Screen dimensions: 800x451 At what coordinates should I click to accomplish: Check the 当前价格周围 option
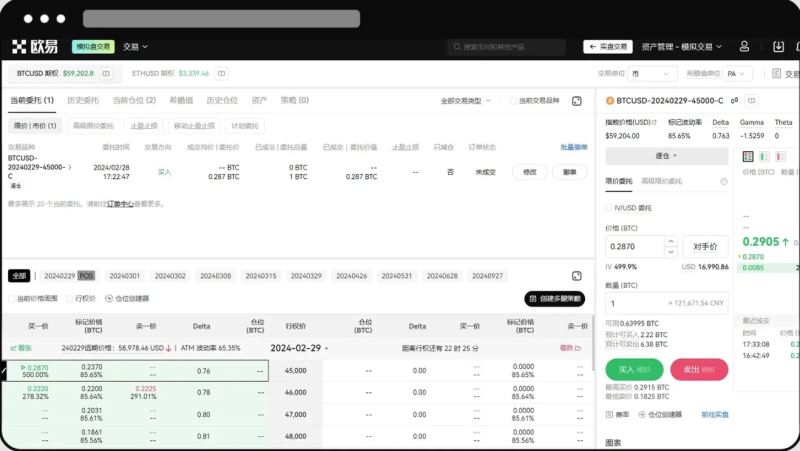[11, 298]
